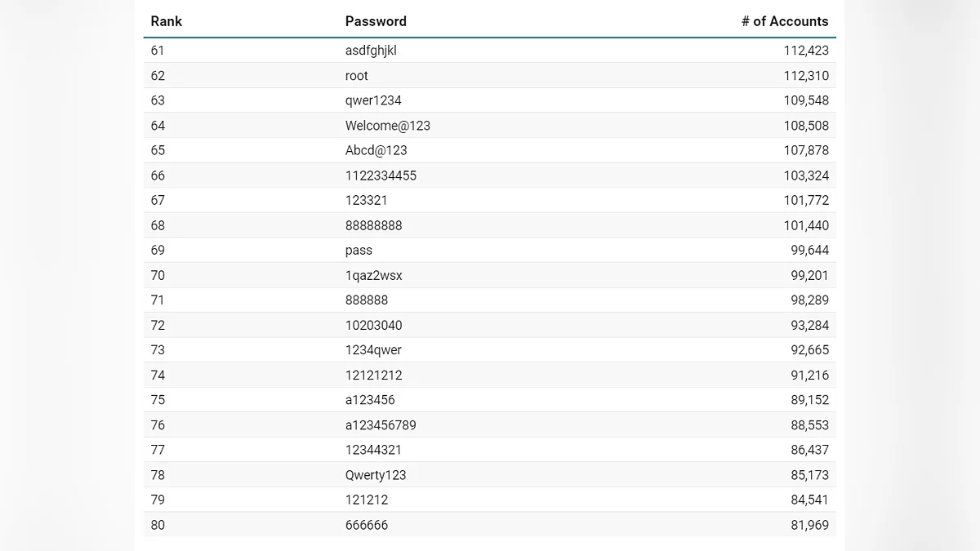The height and width of the screenshot is (551, 980).
Task: Select the 'a123456789' password cell
Action: [x=381, y=425]
